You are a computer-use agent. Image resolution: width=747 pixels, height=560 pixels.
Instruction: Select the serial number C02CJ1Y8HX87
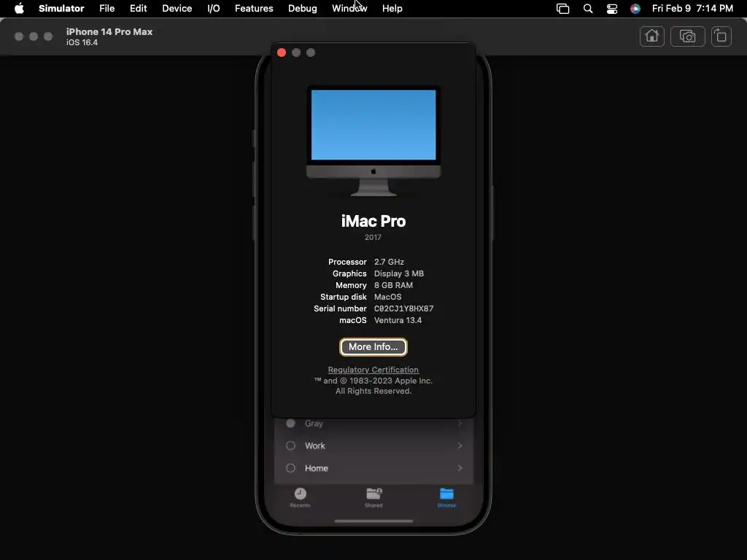403,308
